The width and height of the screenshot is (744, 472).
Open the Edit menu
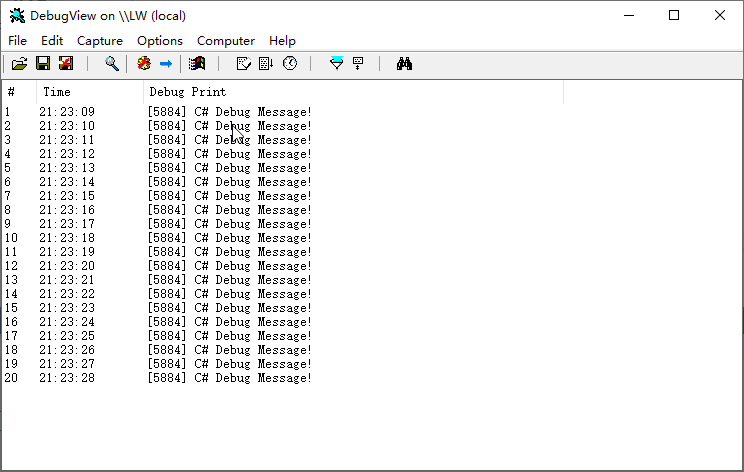(x=52, y=41)
